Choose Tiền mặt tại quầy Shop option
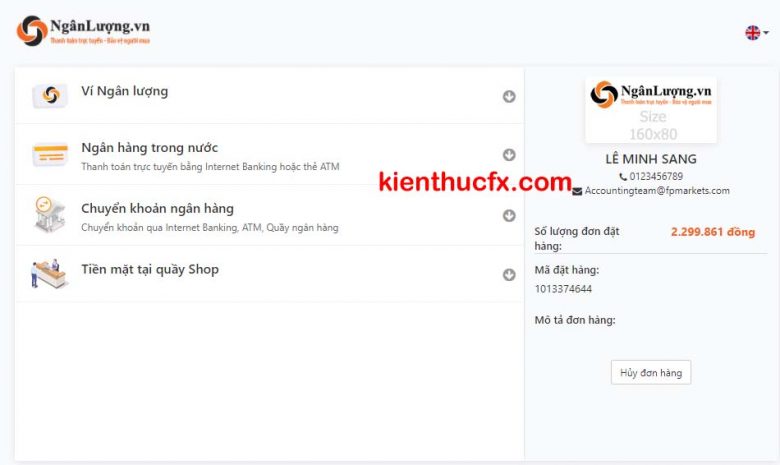The width and height of the screenshot is (780, 465). click(x=150, y=269)
